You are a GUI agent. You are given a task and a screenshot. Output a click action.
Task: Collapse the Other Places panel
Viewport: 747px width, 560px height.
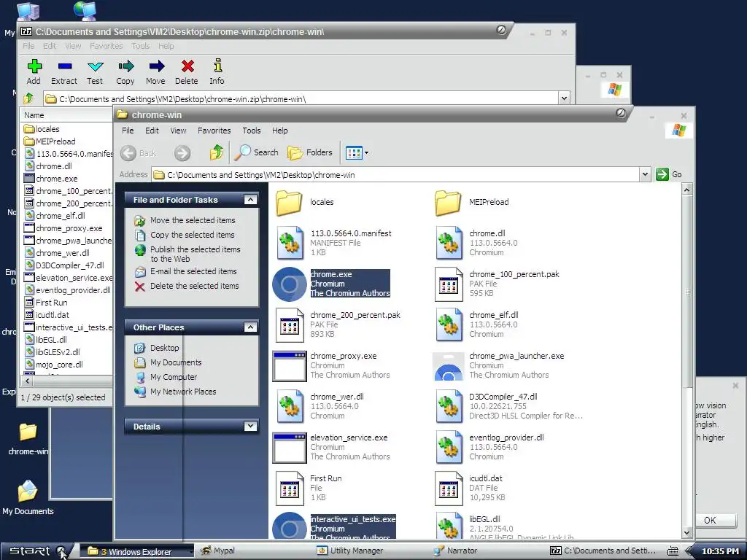(250, 327)
